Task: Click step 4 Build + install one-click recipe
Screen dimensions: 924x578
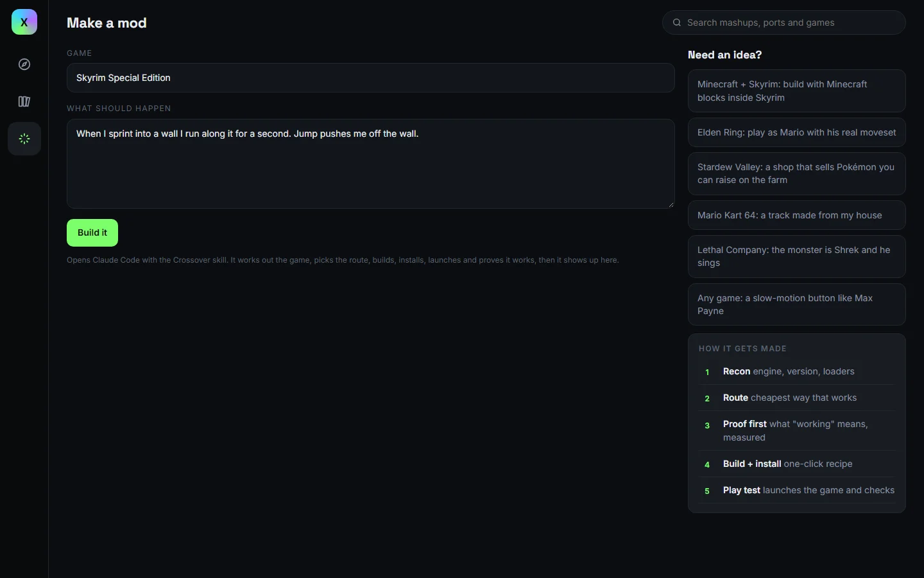Action: (796, 464)
